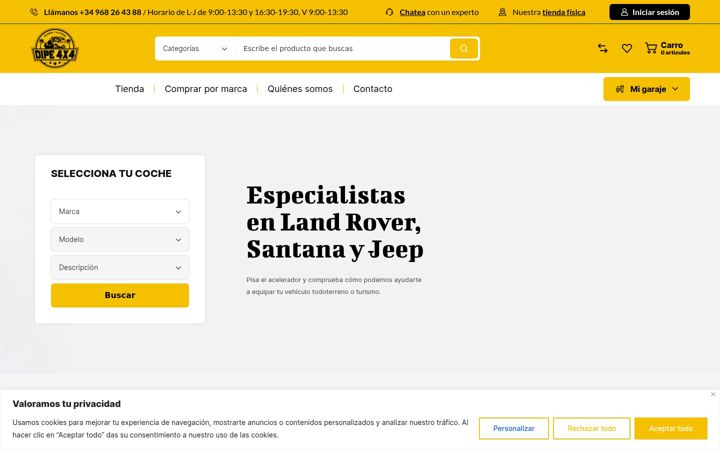Screen dimensions: 720x450
Task: Click the Iniciar sesión button
Action: [x=649, y=12]
